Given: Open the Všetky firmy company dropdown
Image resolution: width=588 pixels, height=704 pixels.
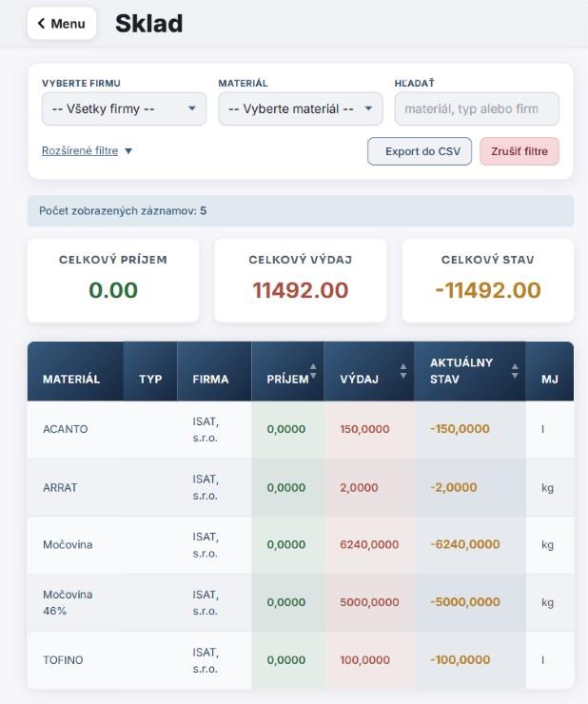Looking at the screenshot, I should pyautogui.click(x=124, y=108).
